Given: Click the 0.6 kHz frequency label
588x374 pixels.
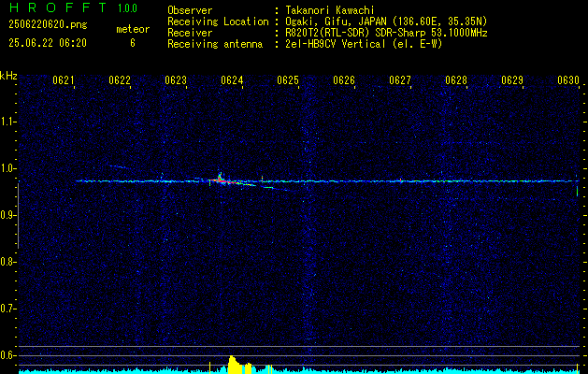Looking at the screenshot, I should 7,355.
